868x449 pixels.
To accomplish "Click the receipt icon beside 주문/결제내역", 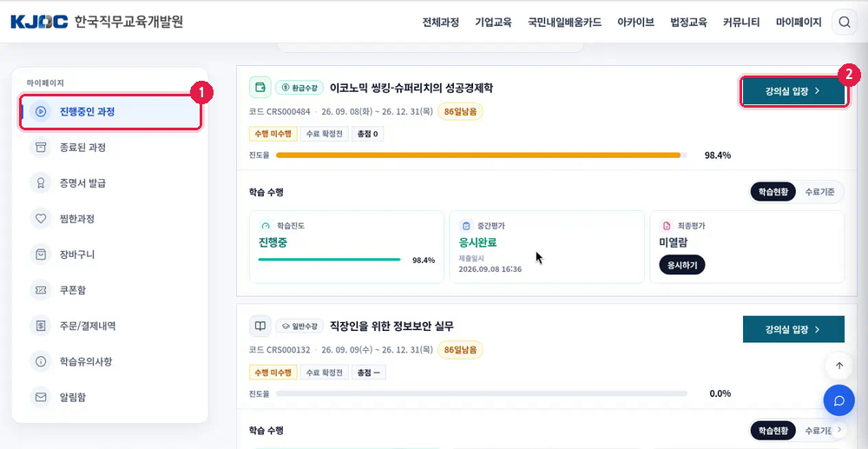I will click(x=41, y=326).
